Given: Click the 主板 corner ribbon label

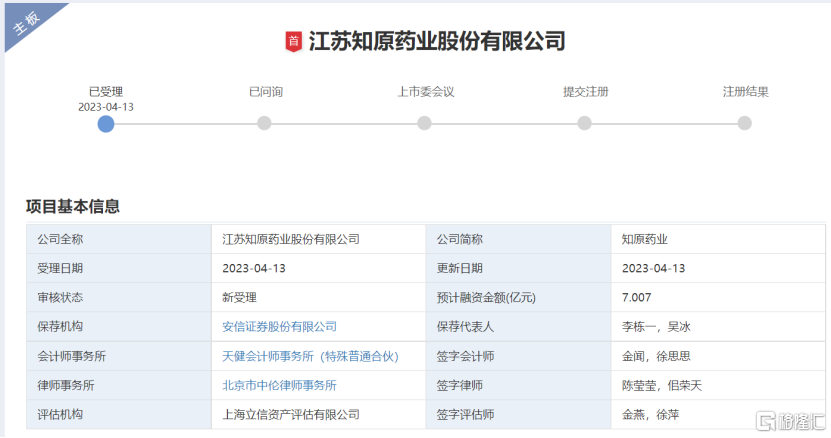Looking at the screenshot, I should 26,22.
